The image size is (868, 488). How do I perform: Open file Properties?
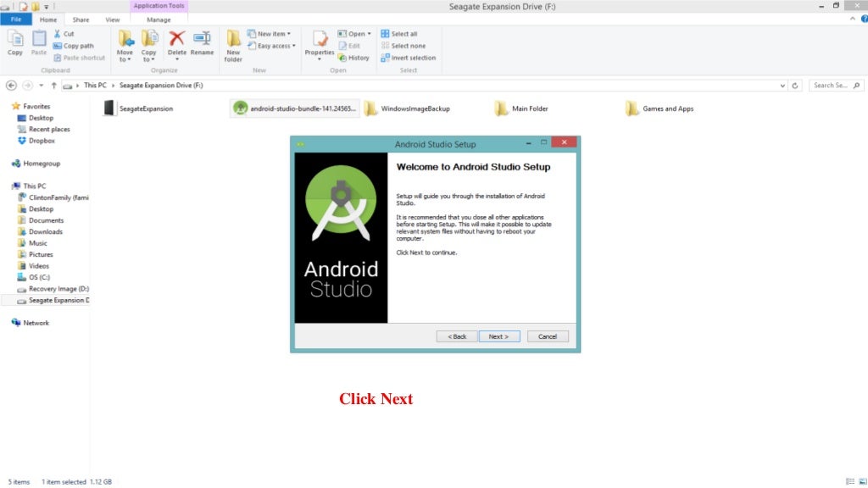(x=320, y=46)
